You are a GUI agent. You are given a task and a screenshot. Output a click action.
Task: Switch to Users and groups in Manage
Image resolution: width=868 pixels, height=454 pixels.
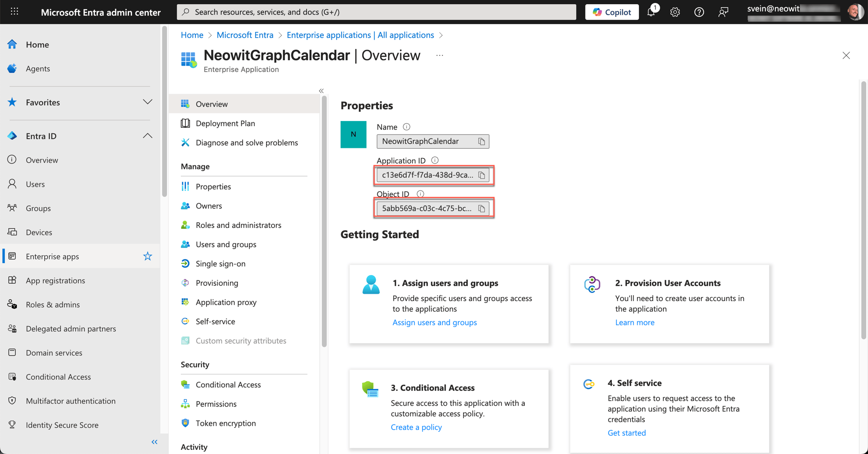pos(225,244)
